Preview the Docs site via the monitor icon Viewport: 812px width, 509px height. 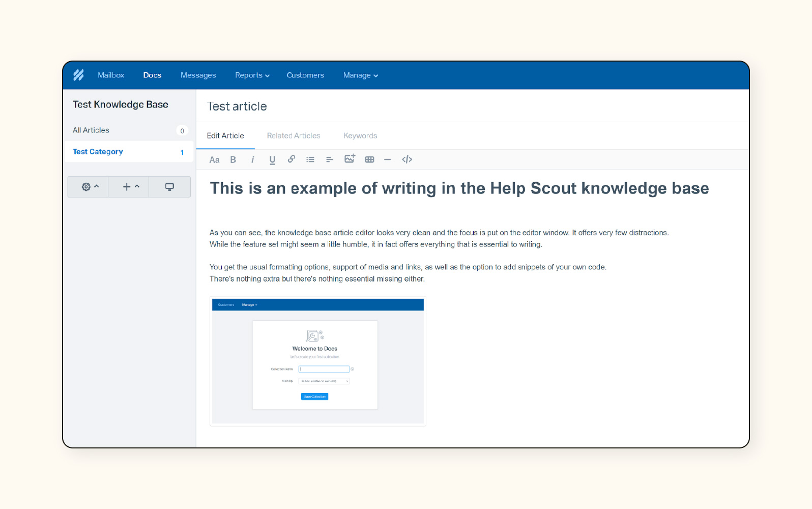169,187
